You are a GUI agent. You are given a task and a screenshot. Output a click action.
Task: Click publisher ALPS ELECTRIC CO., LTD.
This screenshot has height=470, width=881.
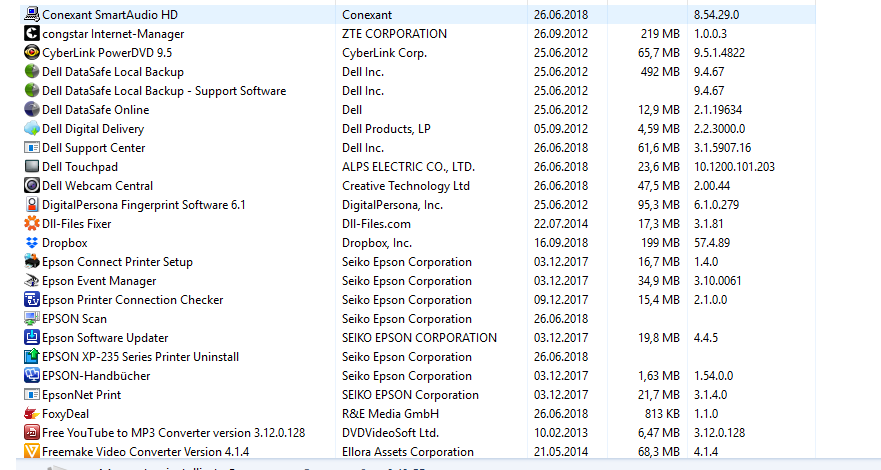coord(408,167)
